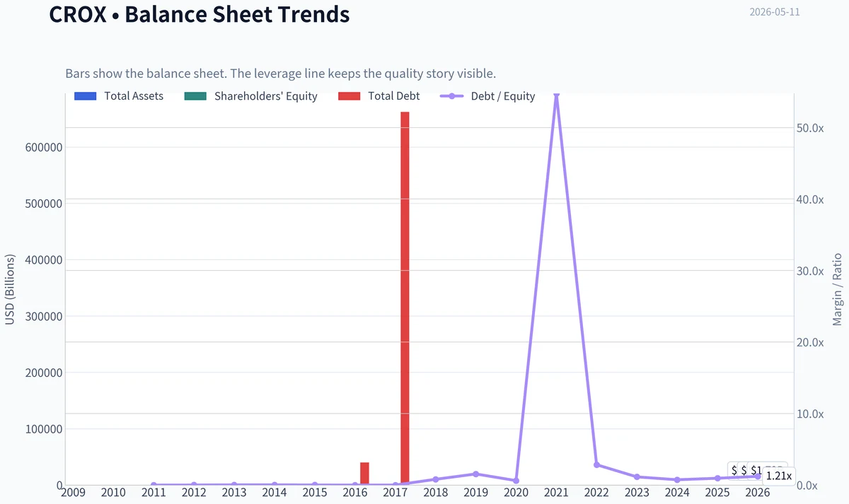Click the 2026 x-axis label
The height and width of the screenshot is (504, 849).
(x=758, y=492)
